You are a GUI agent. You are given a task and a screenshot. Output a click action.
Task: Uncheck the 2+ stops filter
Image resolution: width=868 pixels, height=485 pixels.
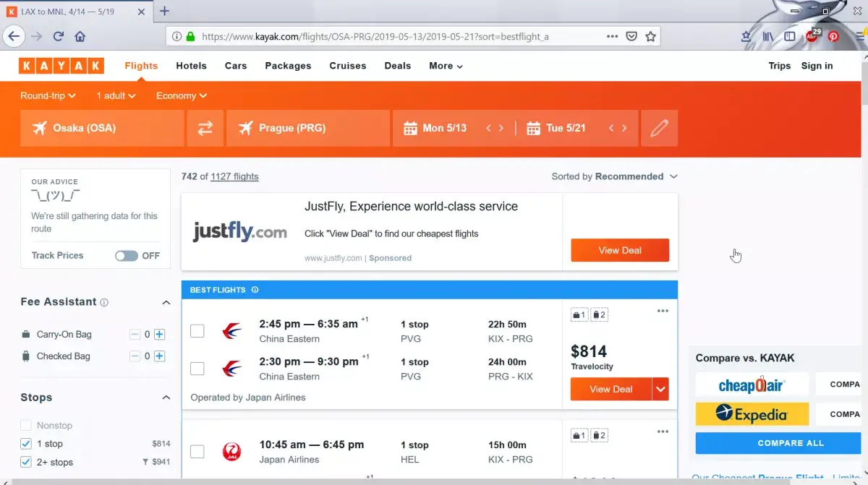(x=26, y=463)
